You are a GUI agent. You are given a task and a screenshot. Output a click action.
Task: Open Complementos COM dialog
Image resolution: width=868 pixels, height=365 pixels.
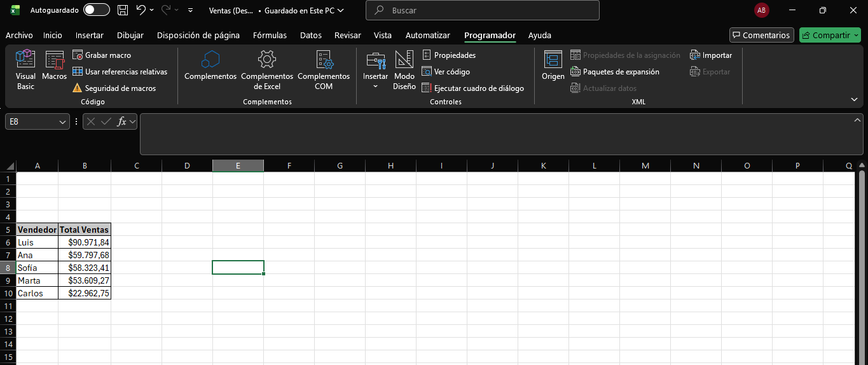[x=324, y=70]
